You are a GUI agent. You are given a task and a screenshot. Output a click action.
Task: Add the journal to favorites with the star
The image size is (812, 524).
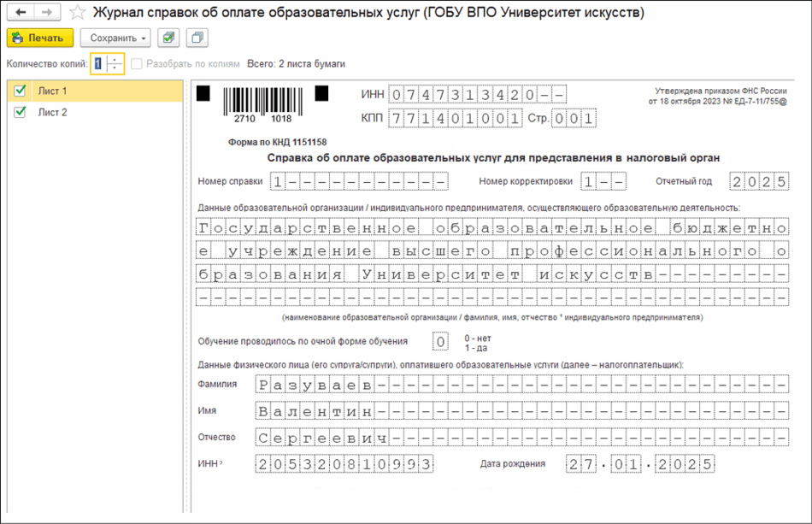pos(78,13)
